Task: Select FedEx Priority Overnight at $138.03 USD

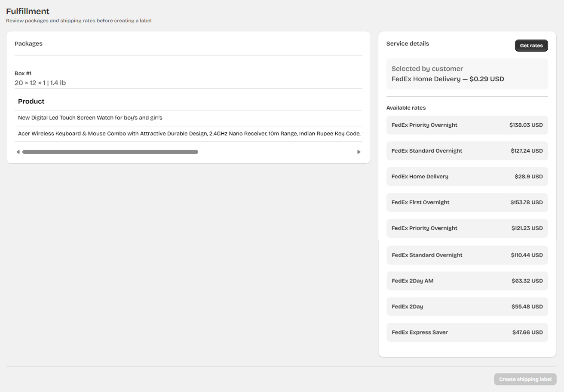Action: (x=467, y=125)
